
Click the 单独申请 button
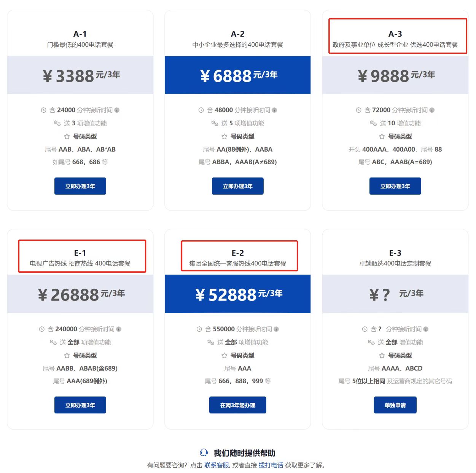(395, 405)
